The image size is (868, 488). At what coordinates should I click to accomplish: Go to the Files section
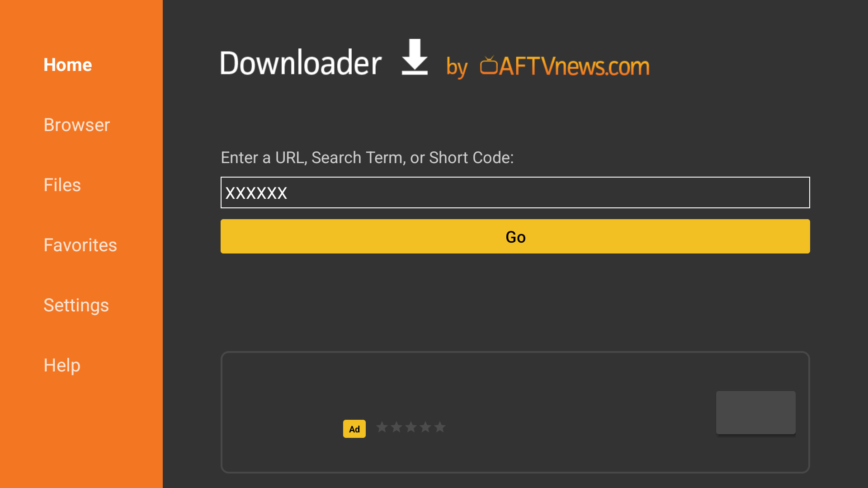click(62, 185)
